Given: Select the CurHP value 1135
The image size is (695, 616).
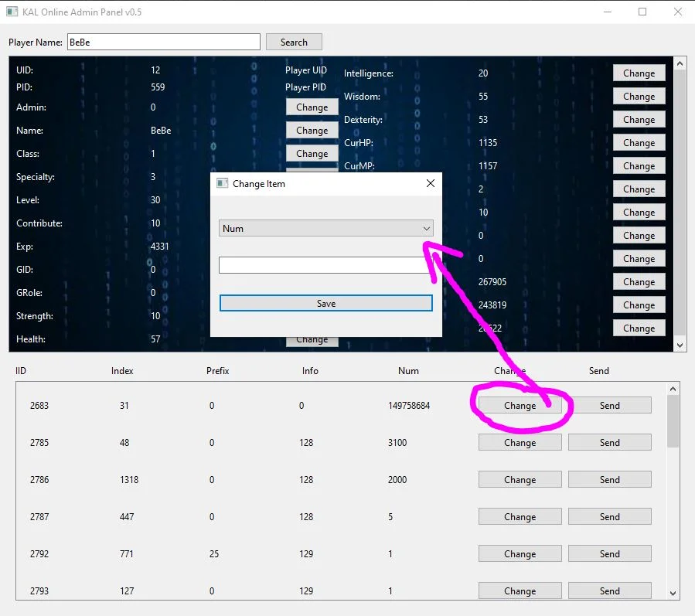Looking at the screenshot, I should tap(488, 143).
